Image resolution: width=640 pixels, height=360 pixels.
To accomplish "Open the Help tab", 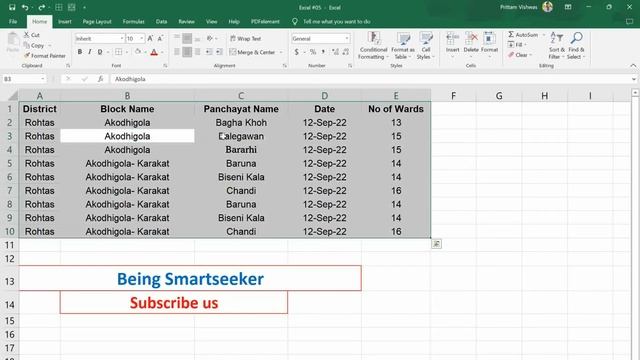I will [x=234, y=22].
